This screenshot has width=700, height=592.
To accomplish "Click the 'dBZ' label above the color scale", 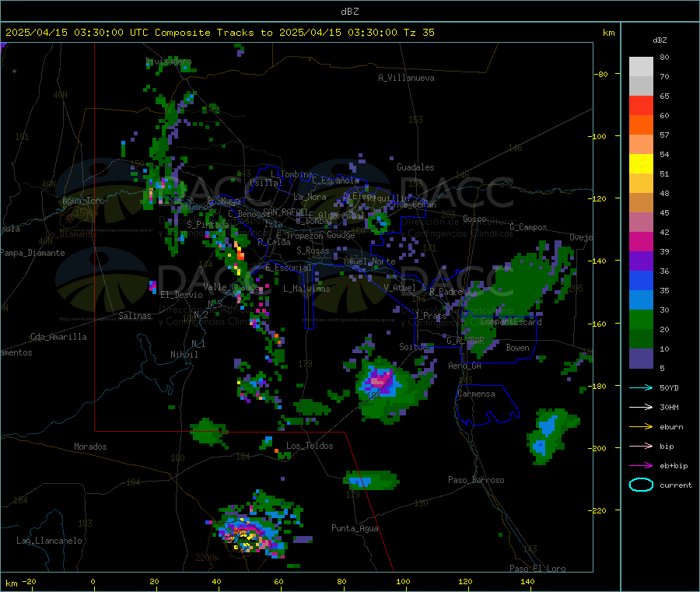I will [660, 40].
